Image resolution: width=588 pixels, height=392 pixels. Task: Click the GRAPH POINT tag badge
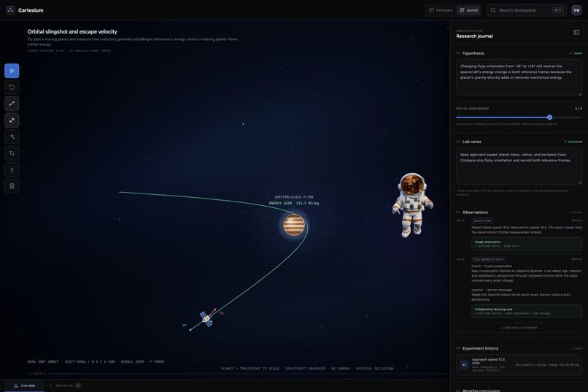pyautogui.click(x=483, y=220)
